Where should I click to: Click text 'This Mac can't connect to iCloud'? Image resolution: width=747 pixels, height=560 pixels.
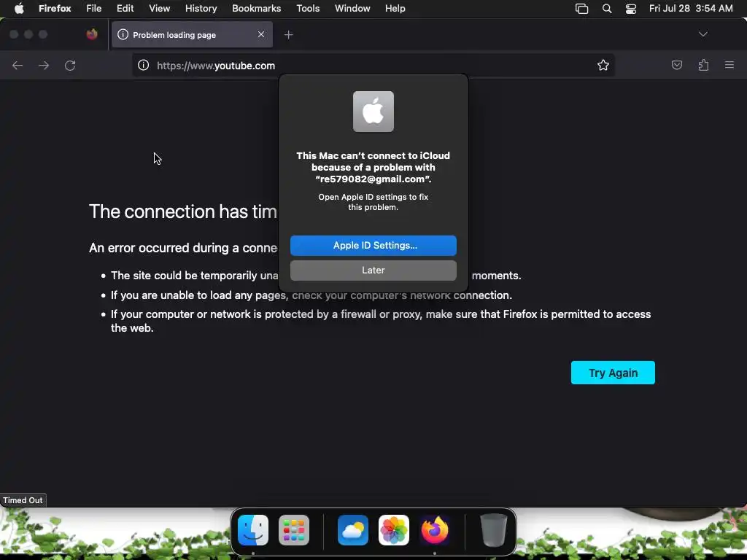373,156
